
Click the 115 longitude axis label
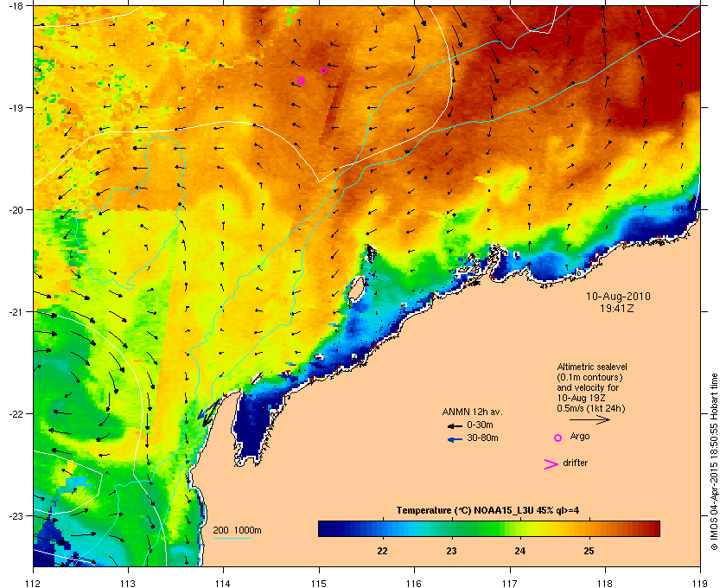point(319,583)
